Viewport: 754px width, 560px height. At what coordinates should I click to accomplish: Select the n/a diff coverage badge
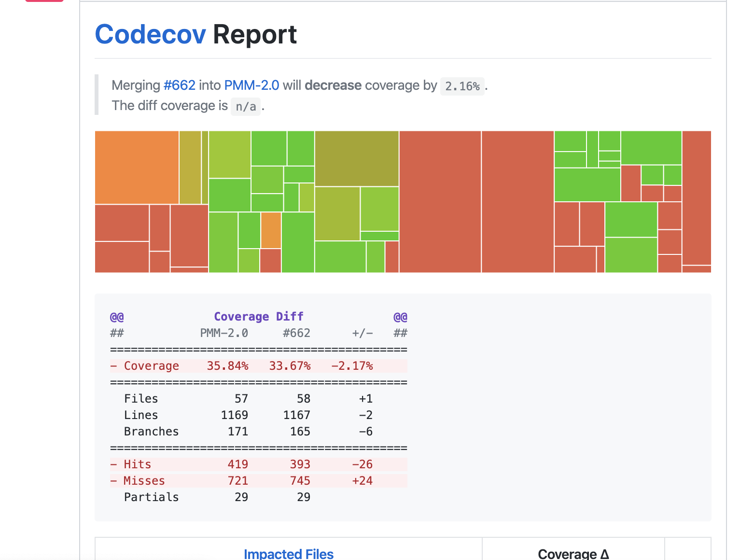point(246,106)
